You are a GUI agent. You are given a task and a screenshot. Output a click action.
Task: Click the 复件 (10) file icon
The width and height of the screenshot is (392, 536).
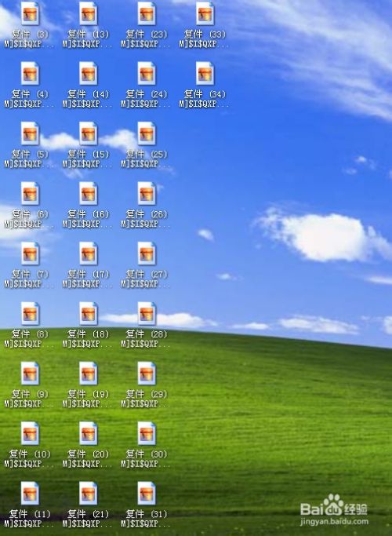(30, 433)
